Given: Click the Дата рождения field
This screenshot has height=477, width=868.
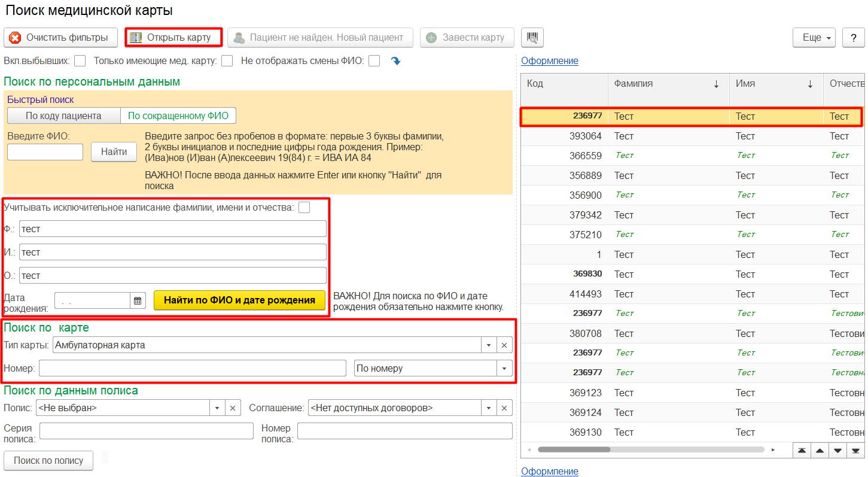Looking at the screenshot, I should pyautogui.click(x=92, y=300).
